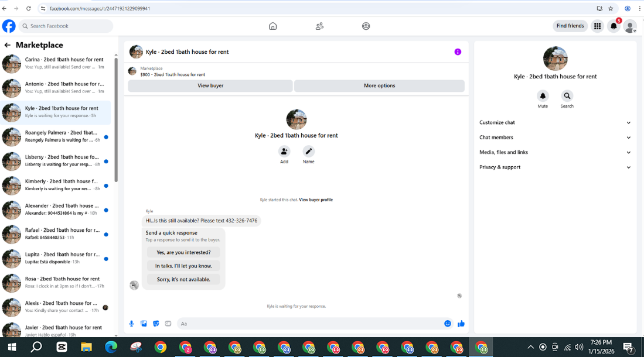Open File Explorer from the taskbar
The image size is (644, 357).
(x=86, y=347)
